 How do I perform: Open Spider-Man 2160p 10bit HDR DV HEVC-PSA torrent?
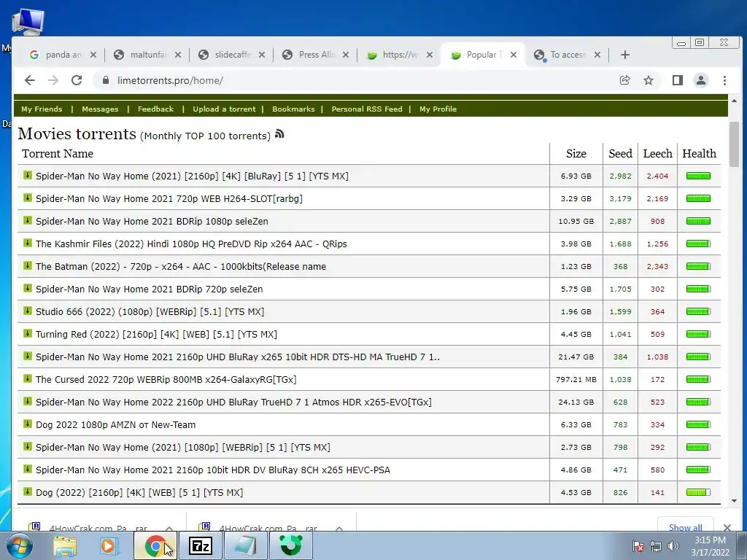213,470
